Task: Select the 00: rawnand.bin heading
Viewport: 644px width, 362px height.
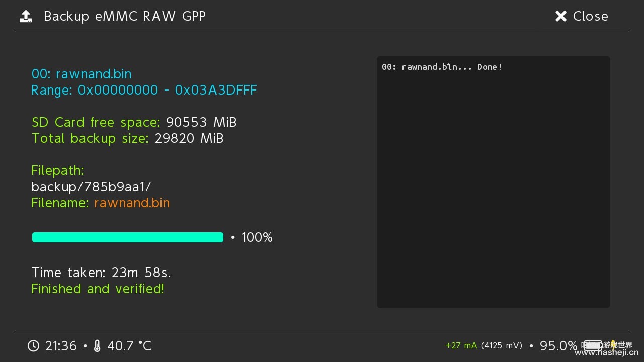Action: click(82, 74)
